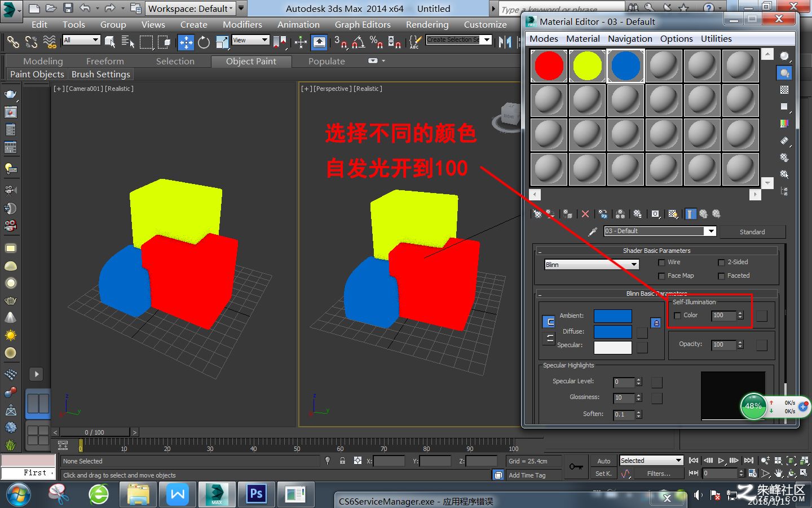Click the Ambient-Diffuse color lock icon
This screenshot has height=508, width=812.
(656, 323)
